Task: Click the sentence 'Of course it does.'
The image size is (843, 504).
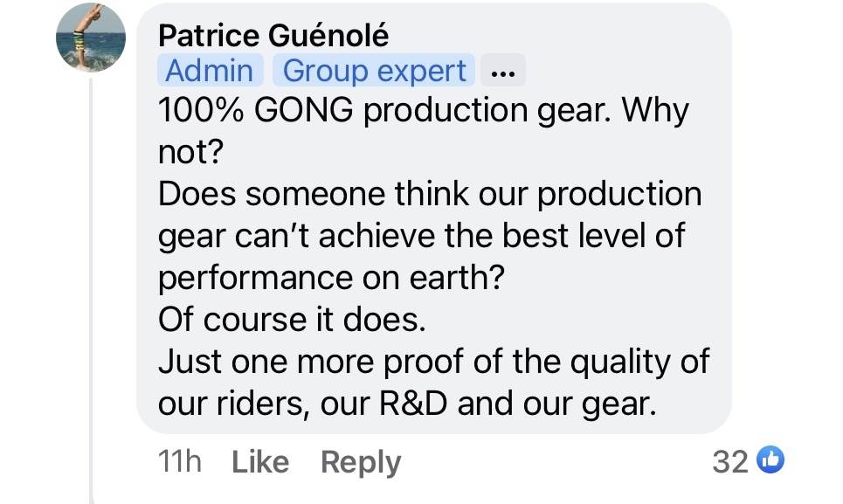Action: pyautogui.click(x=292, y=320)
